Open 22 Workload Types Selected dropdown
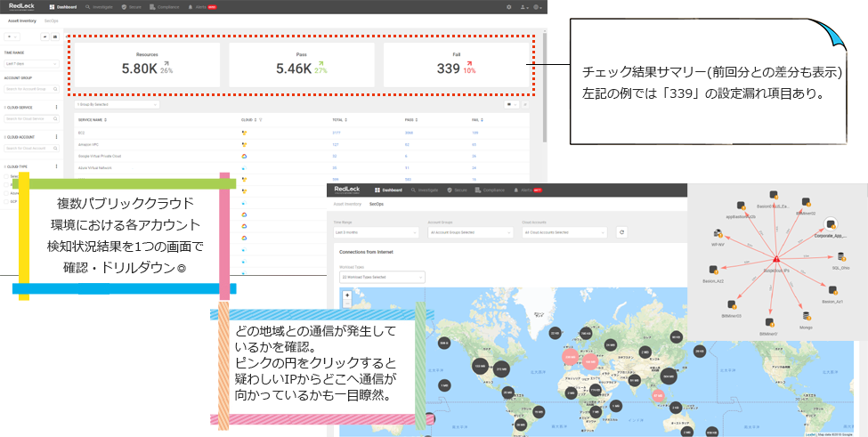 (382, 277)
